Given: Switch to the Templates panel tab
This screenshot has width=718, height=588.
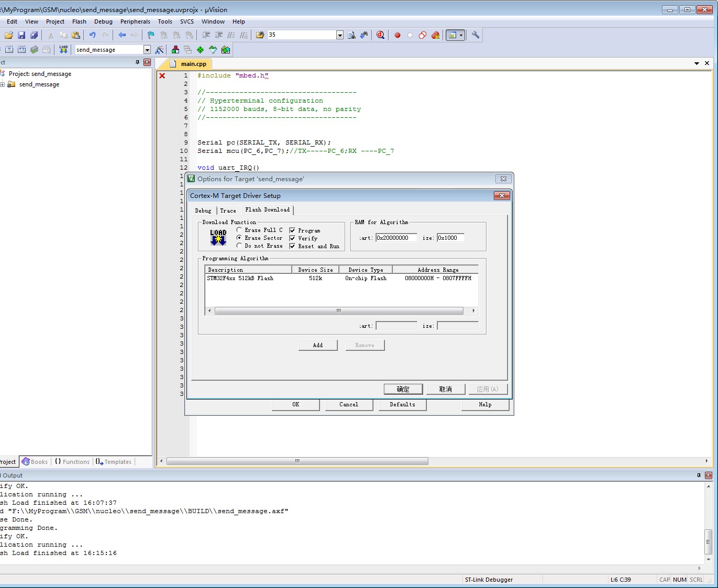Looking at the screenshot, I should pyautogui.click(x=114, y=462).
